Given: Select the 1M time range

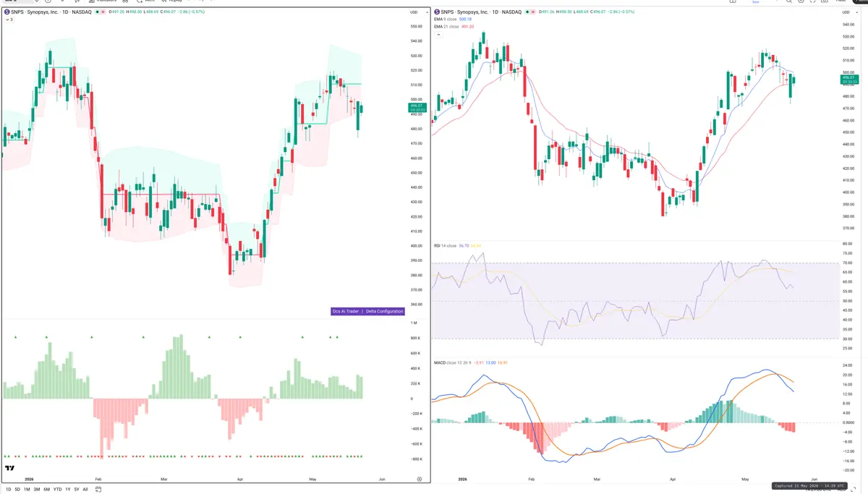Looking at the screenshot, I should pos(27,489).
